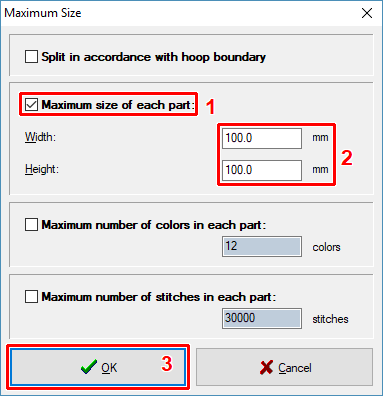Click the Cancel button
Viewport: 383px width, 396px height.
click(284, 367)
